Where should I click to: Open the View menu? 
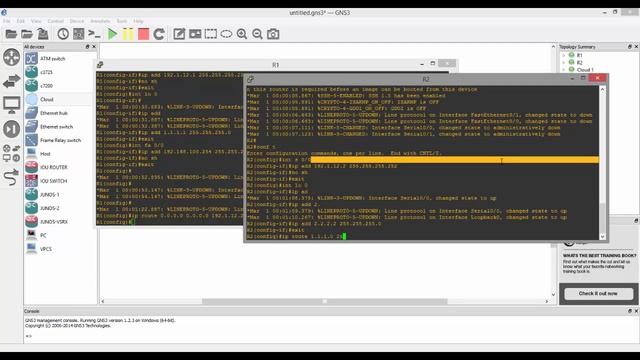click(x=36, y=21)
